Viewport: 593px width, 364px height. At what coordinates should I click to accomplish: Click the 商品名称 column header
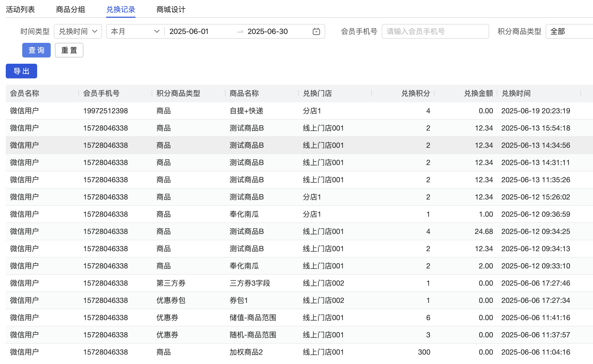coord(244,93)
